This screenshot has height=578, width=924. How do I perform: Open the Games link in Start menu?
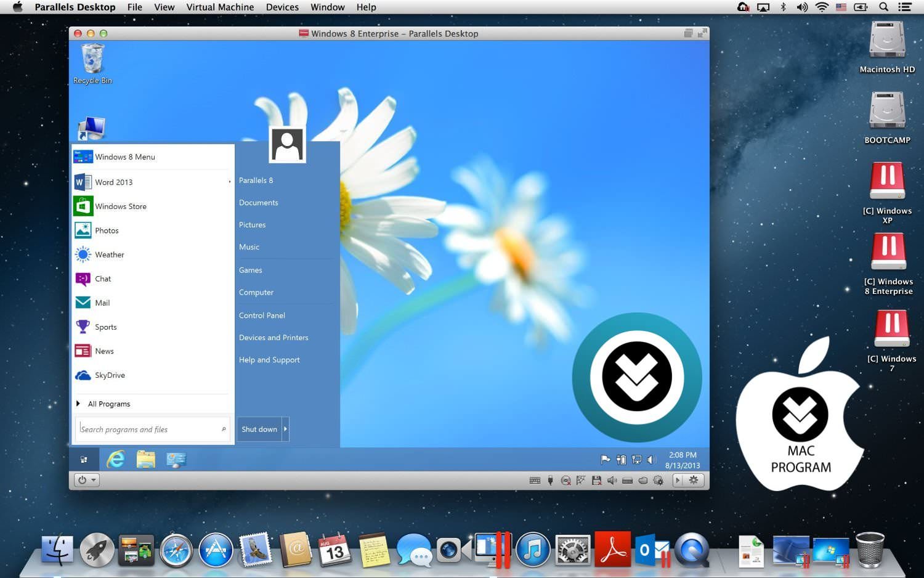[x=251, y=270]
